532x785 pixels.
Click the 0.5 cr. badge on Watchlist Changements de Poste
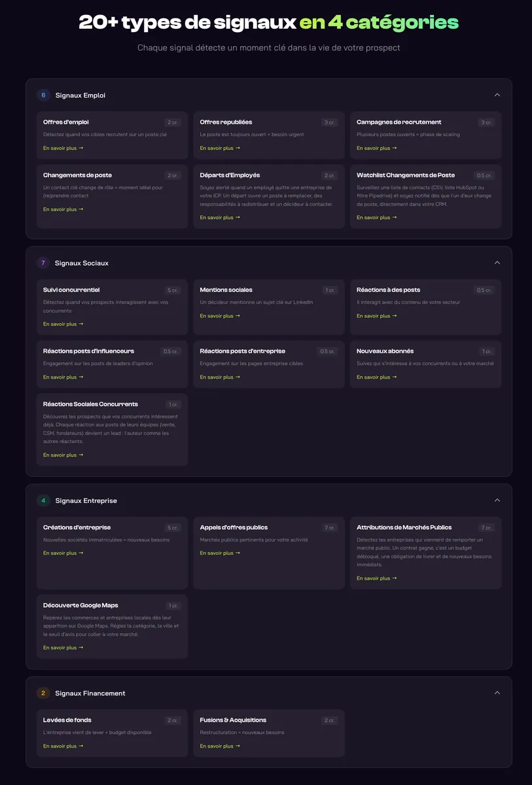coord(484,175)
